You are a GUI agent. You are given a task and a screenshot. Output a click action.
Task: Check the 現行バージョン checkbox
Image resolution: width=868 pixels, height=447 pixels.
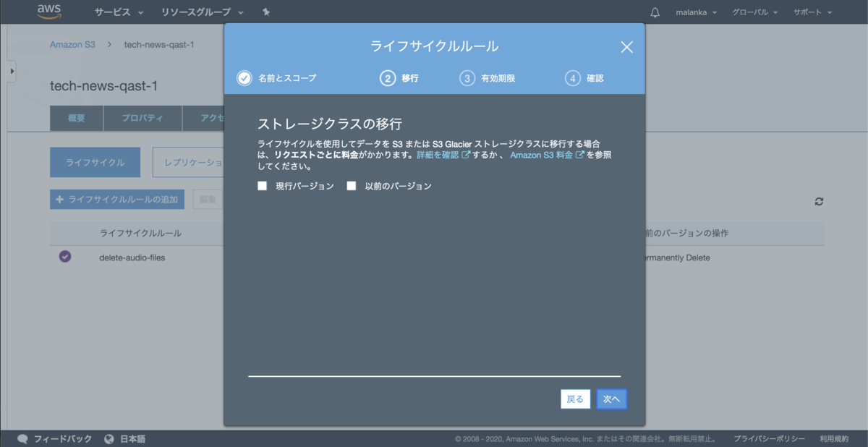[x=263, y=186]
